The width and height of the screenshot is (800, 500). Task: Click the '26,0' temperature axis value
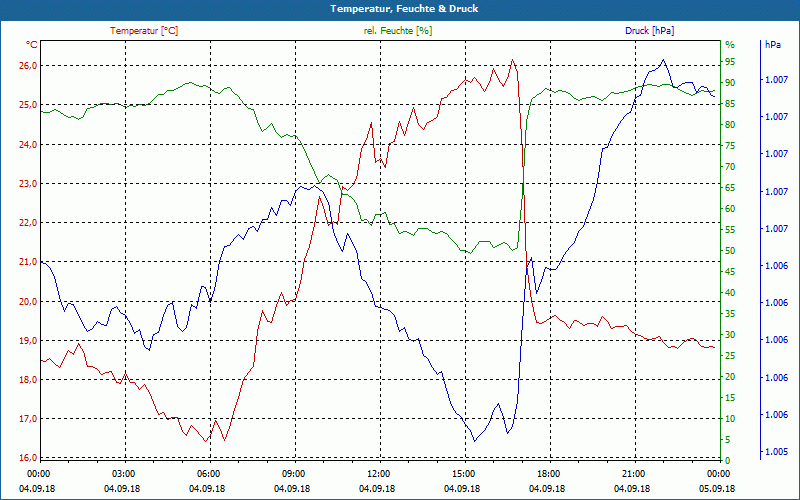pyautogui.click(x=28, y=66)
